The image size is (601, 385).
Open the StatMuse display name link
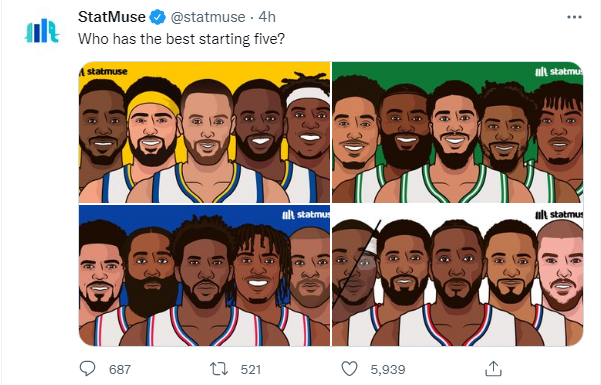click(112, 17)
